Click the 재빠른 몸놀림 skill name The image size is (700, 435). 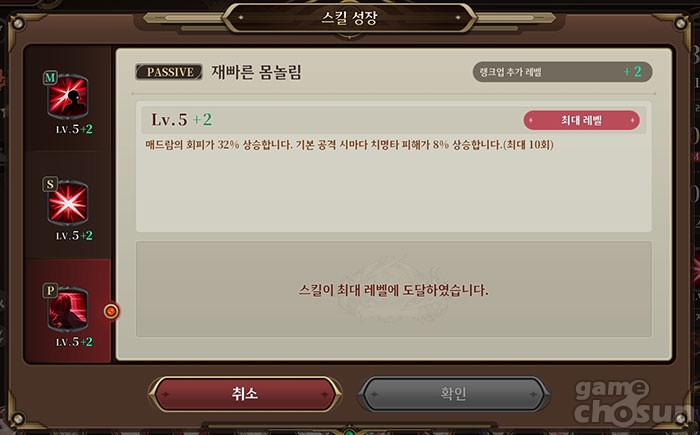[x=257, y=72]
